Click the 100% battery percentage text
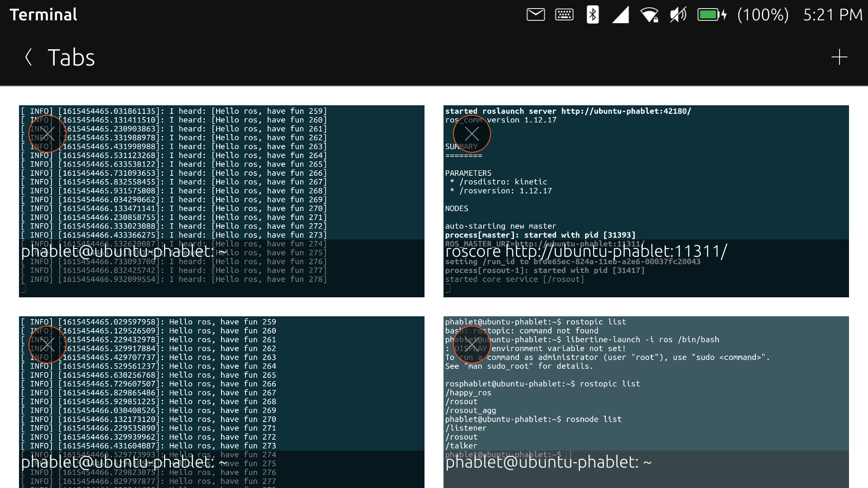Image resolution: width=868 pixels, height=488 pixels. 763,14
